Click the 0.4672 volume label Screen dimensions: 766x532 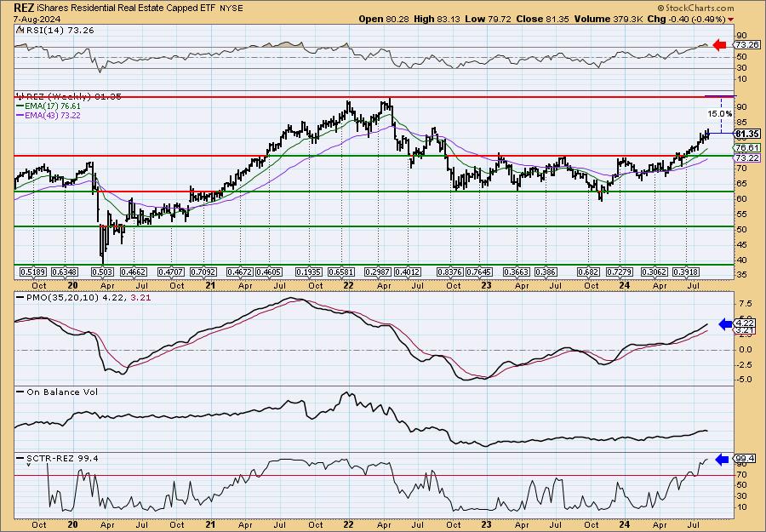(x=239, y=272)
